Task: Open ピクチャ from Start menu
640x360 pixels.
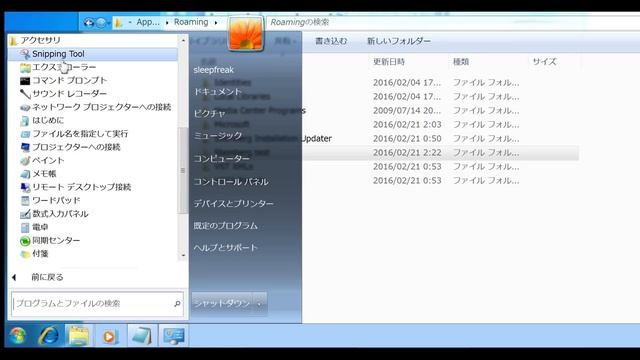Action: pos(209,113)
